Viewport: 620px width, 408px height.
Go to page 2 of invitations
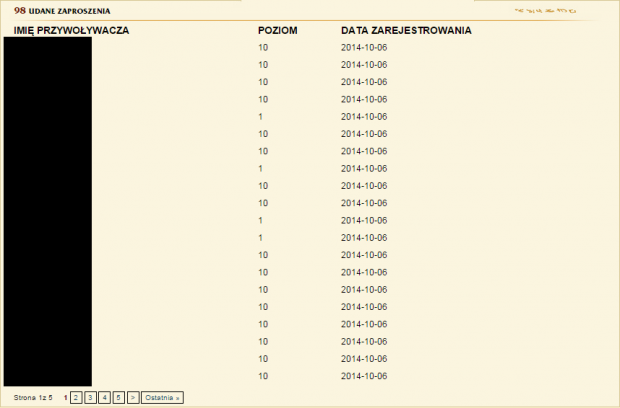point(76,398)
